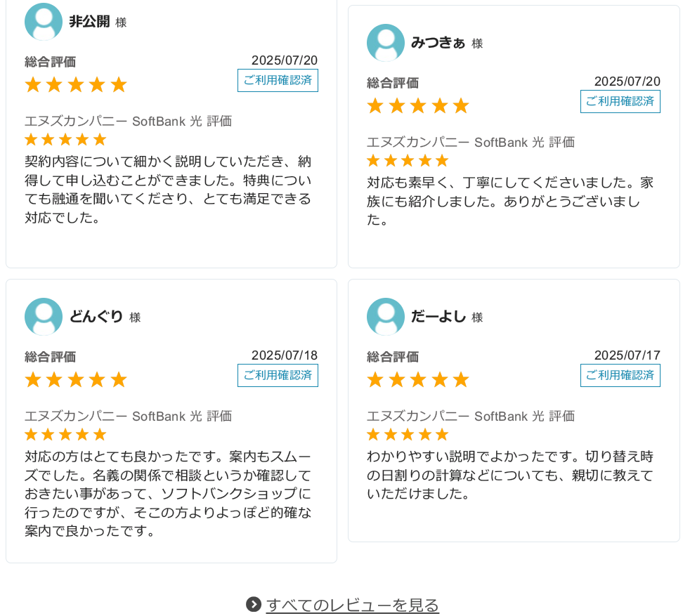Select the reviewer name どんぐり
Image resolution: width=683 pixels, height=616 pixels.
pyautogui.click(x=96, y=317)
